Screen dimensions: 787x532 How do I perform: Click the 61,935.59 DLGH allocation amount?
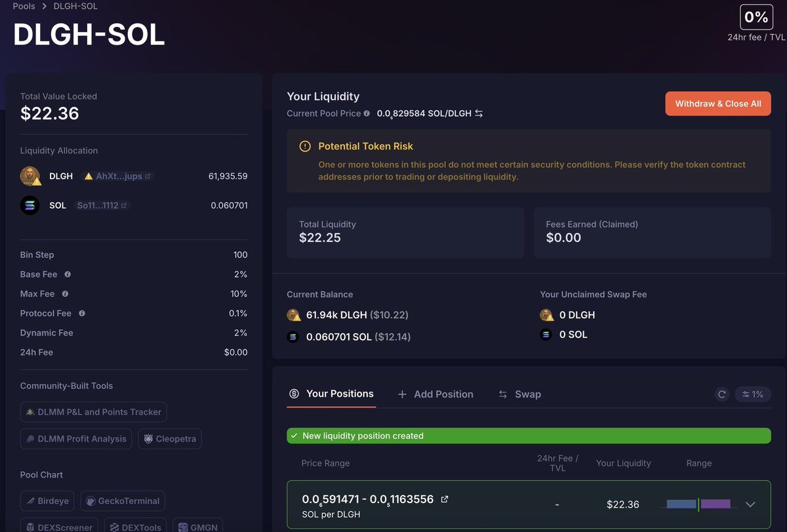pyautogui.click(x=228, y=176)
